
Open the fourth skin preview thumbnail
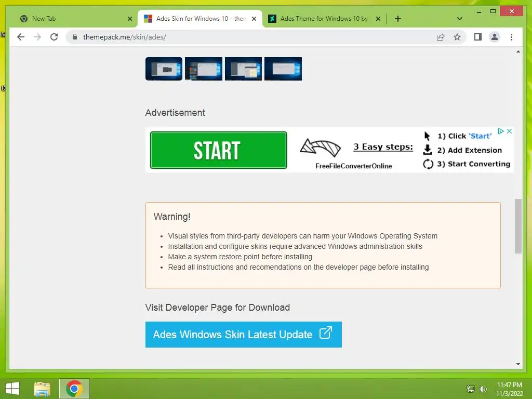click(283, 69)
